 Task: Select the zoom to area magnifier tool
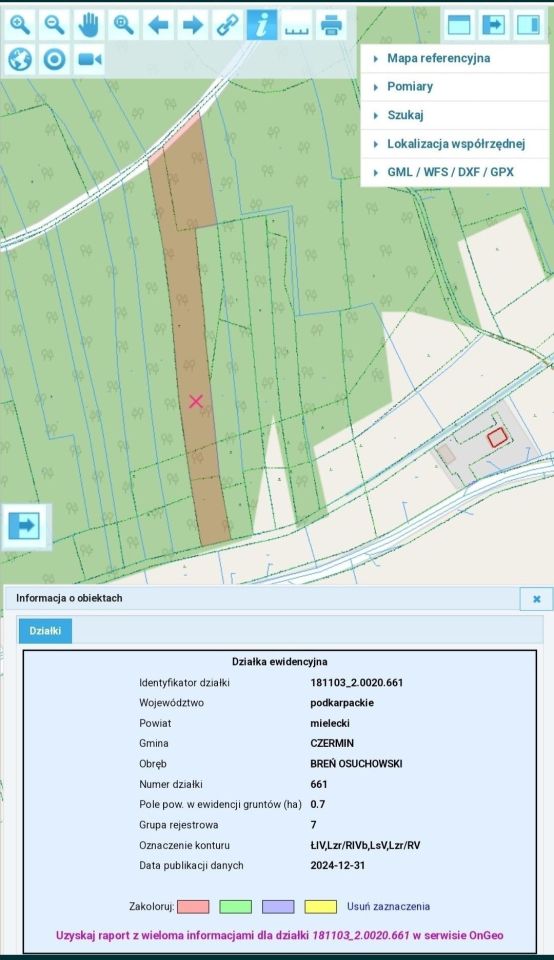tap(124, 25)
